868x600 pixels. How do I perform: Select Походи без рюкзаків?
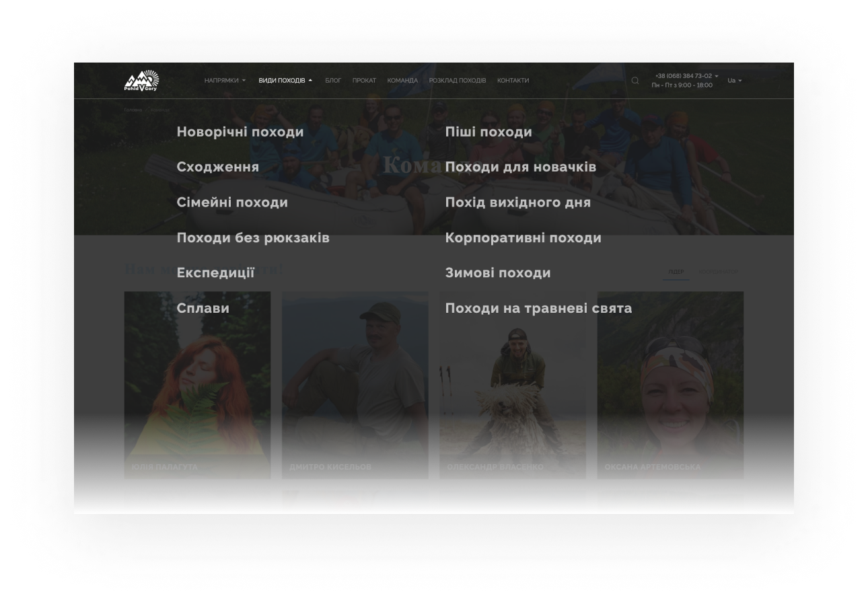pos(253,237)
